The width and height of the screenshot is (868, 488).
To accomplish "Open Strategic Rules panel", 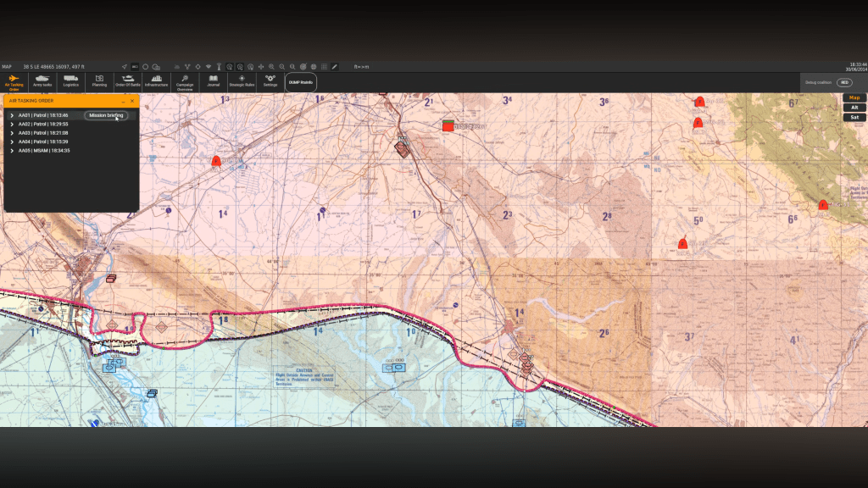I will click(242, 81).
